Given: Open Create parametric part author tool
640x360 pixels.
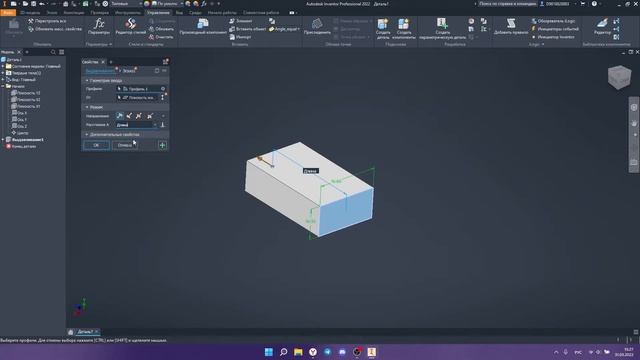Looking at the screenshot, I should [x=442, y=29].
